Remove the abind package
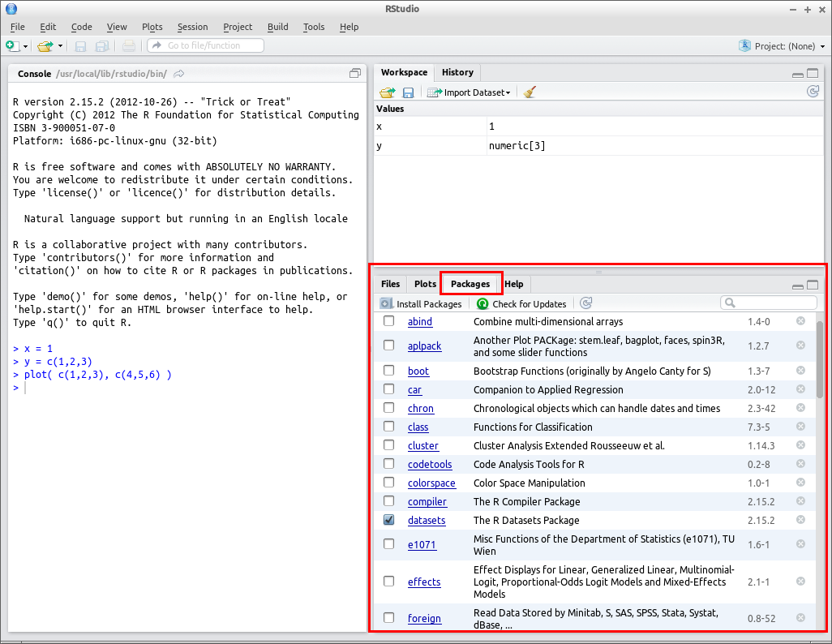 [x=800, y=320]
